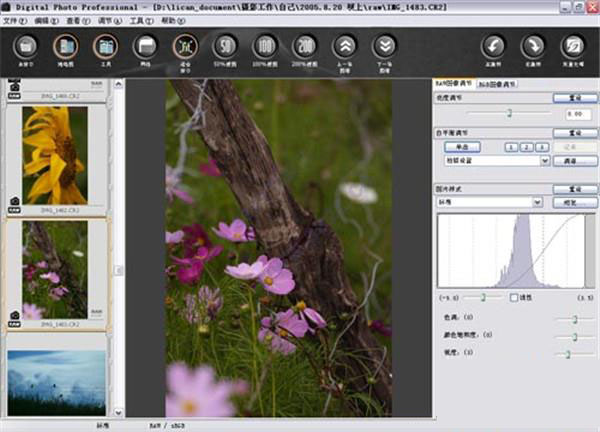This screenshot has height=432, width=600.
Task: Click white balance preset button 1
Action: click(509, 147)
